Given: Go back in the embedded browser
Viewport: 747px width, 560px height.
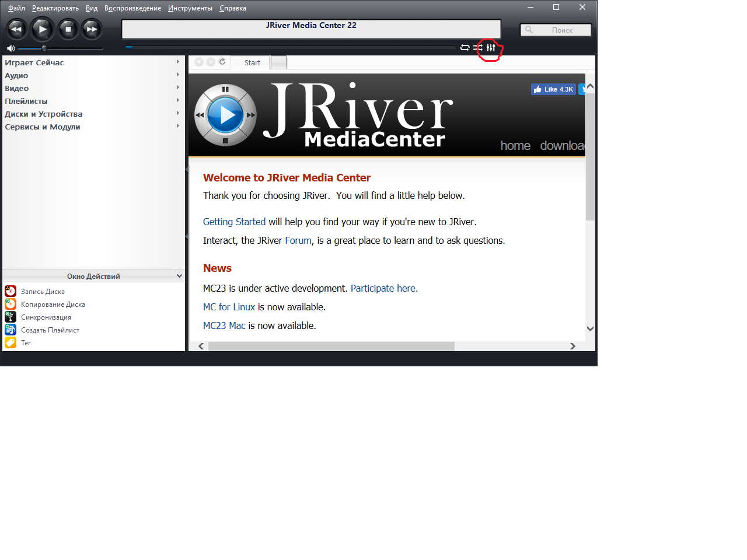Looking at the screenshot, I should click(x=199, y=62).
